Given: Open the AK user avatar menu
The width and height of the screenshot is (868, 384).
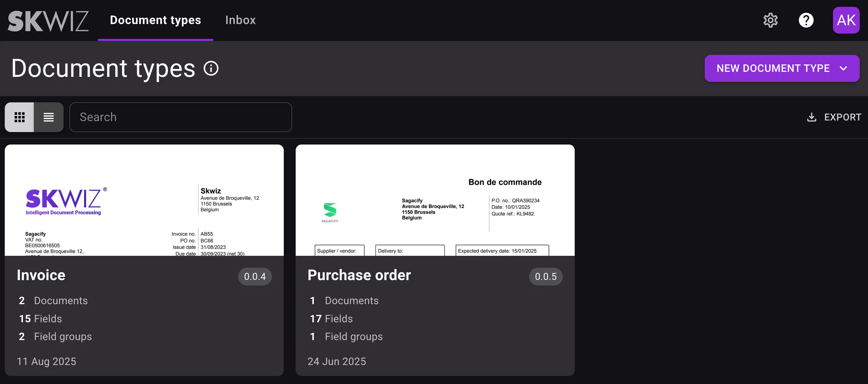Looking at the screenshot, I should [x=846, y=20].
